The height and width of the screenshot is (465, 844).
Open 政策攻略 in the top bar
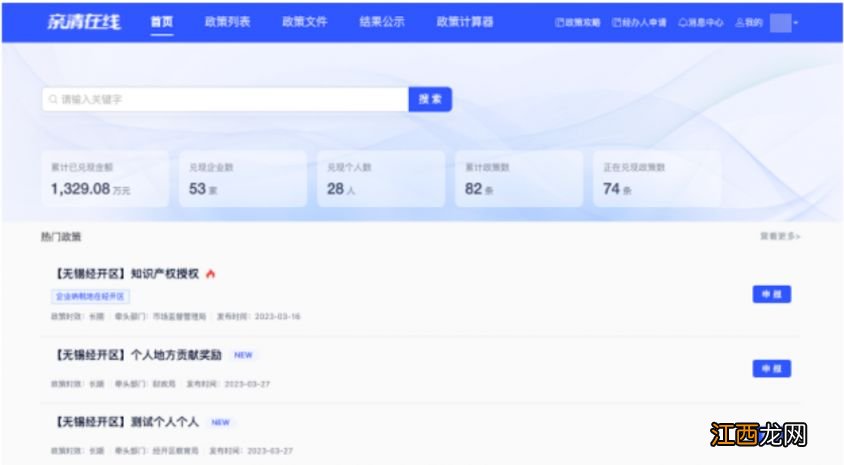(578, 22)
